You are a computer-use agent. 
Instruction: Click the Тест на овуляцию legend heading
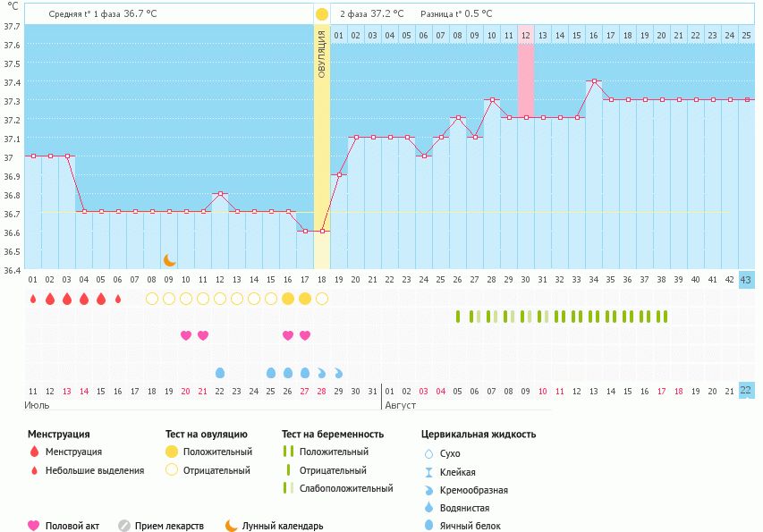point(207,435)
